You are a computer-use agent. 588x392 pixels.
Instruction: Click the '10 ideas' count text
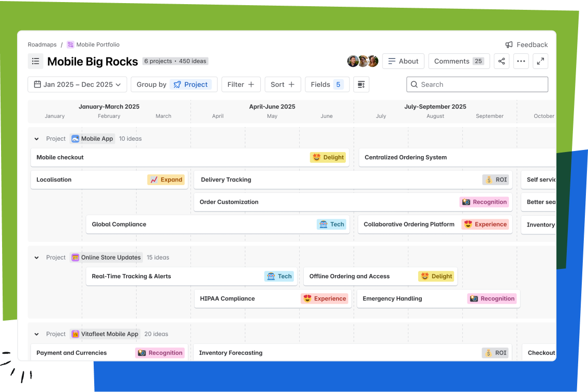(x=130, y=139)
